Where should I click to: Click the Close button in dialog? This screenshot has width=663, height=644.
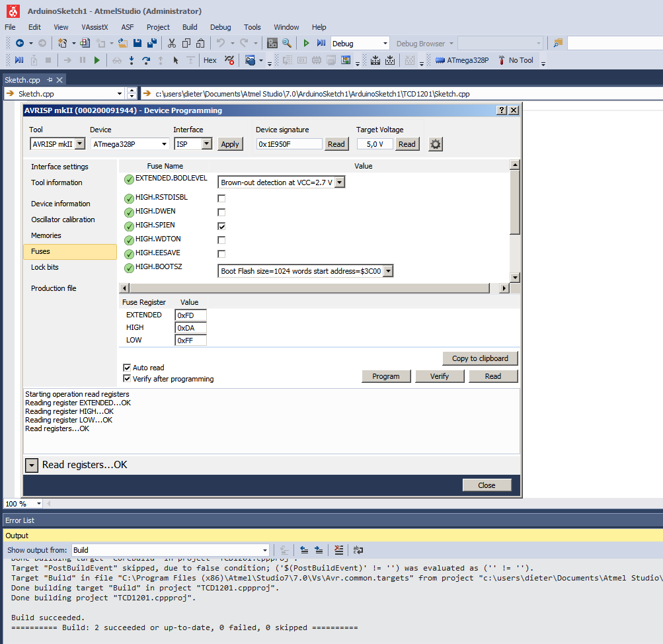(487, 485)
